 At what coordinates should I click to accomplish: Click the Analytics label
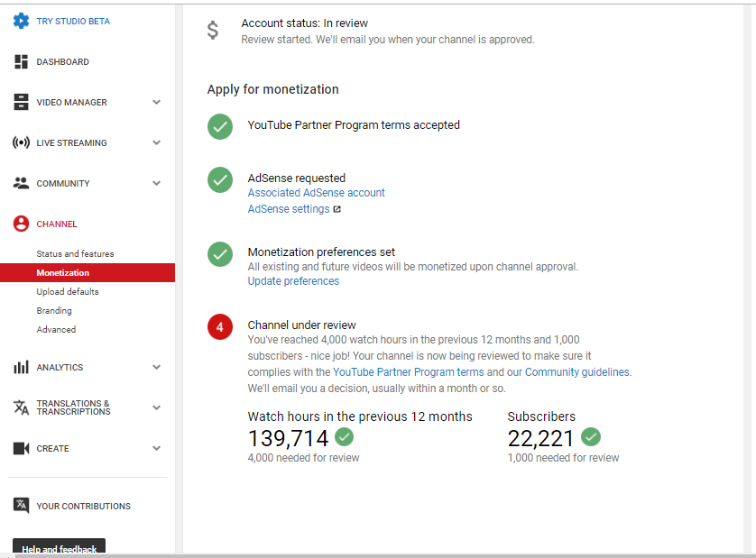(60, 367)
